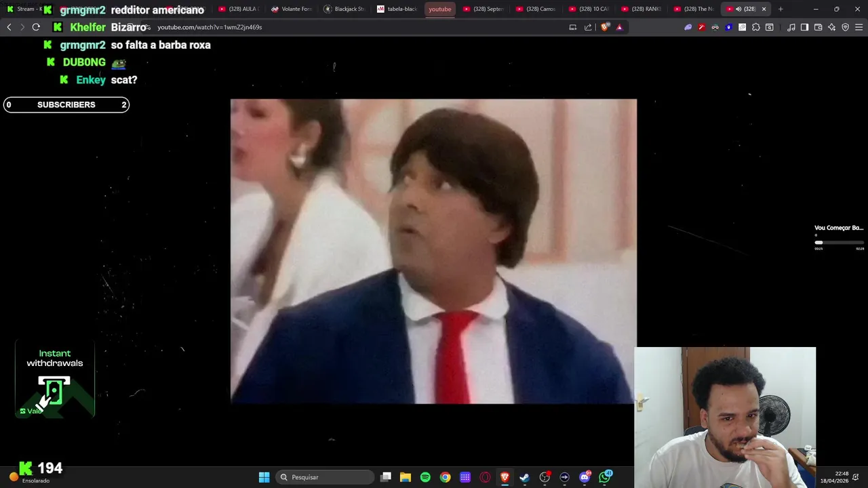Screen dimensions: 868x488
Task: Open the purple grid app in taskbar
Action: (x=465, y=477)
